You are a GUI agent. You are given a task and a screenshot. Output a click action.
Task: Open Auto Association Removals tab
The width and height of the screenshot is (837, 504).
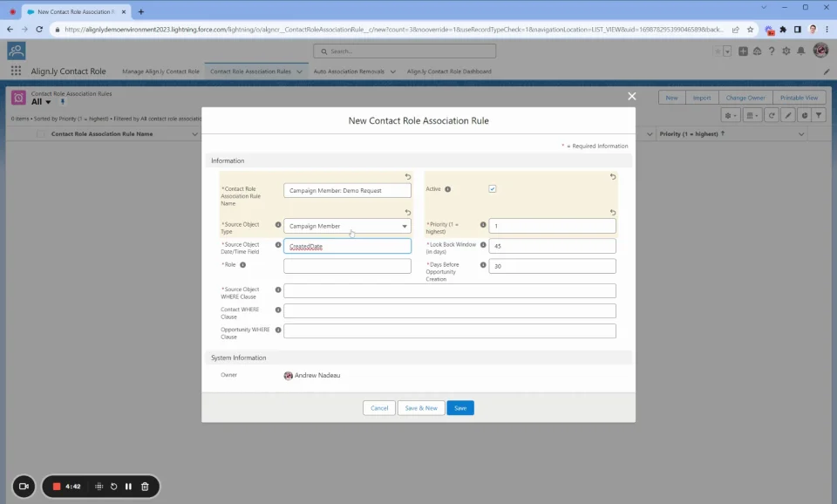pos(349,72)
